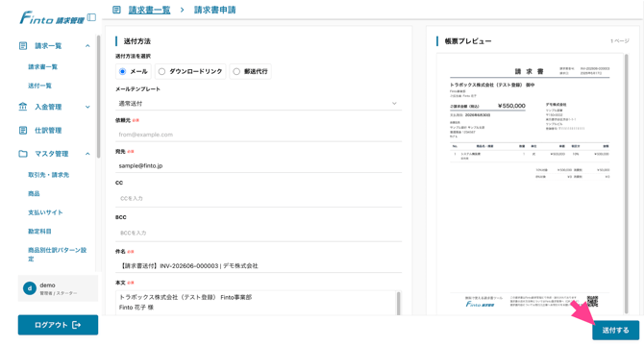Click the 依頼元 email field
This screenshot has width=644, height=346.
(259, 135)
